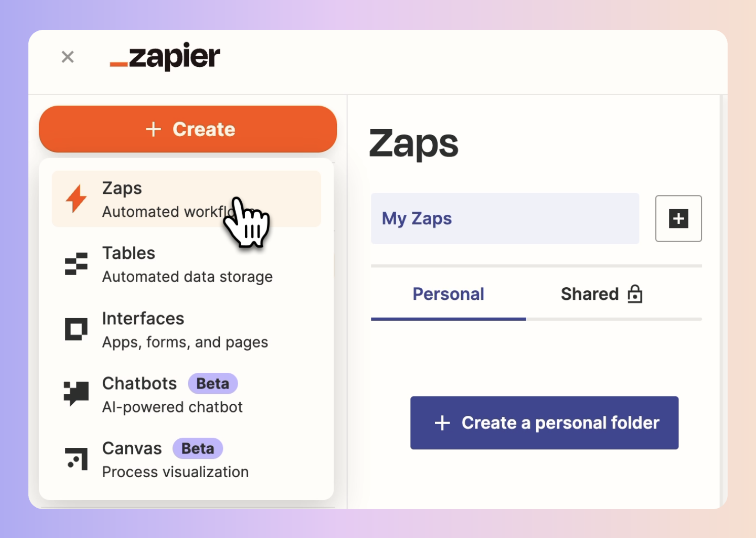Click the lock icon next to Shared
The image size is (756, 538).
coord(635,294)
